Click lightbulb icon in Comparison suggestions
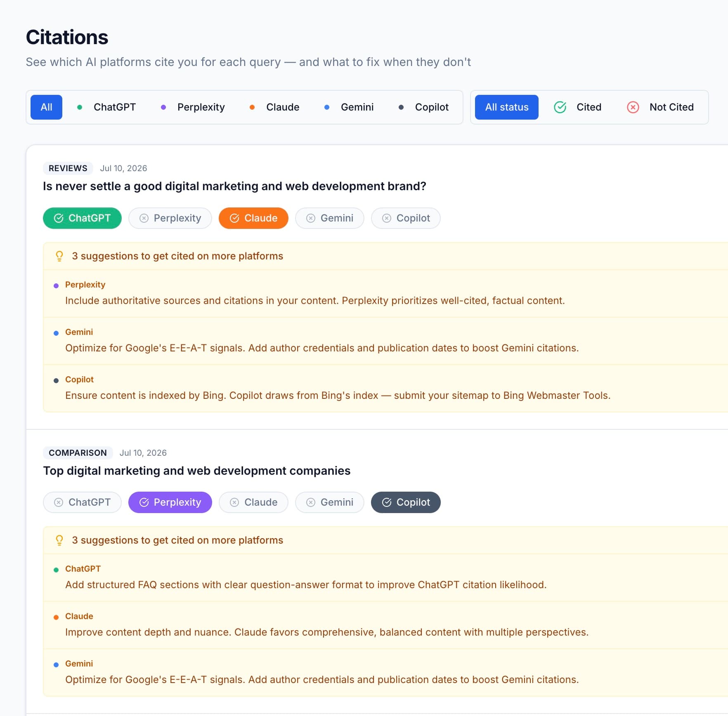728x716 pixels. click(x=59, y=540)
